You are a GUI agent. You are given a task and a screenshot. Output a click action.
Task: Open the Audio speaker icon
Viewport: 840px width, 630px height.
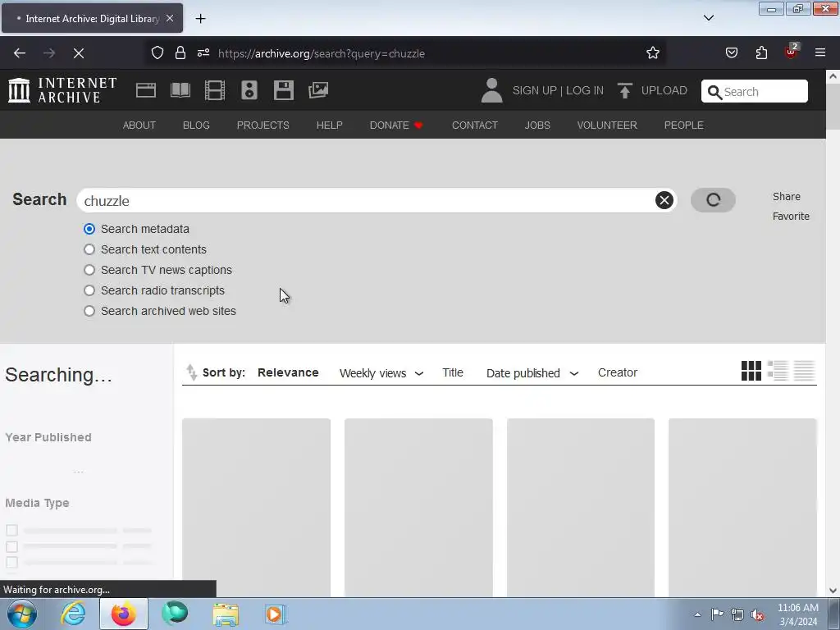[x=249, y=90]
